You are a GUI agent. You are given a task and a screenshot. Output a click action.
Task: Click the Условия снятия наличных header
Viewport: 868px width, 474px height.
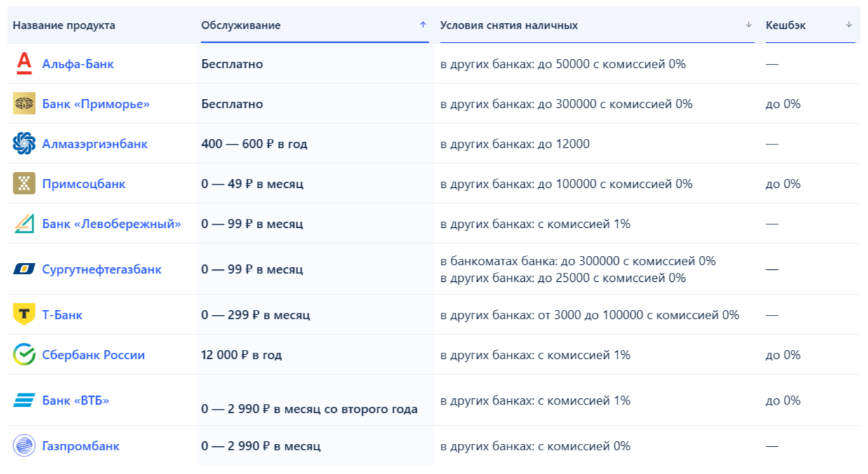pyautogui.click(x=509, y=25)
